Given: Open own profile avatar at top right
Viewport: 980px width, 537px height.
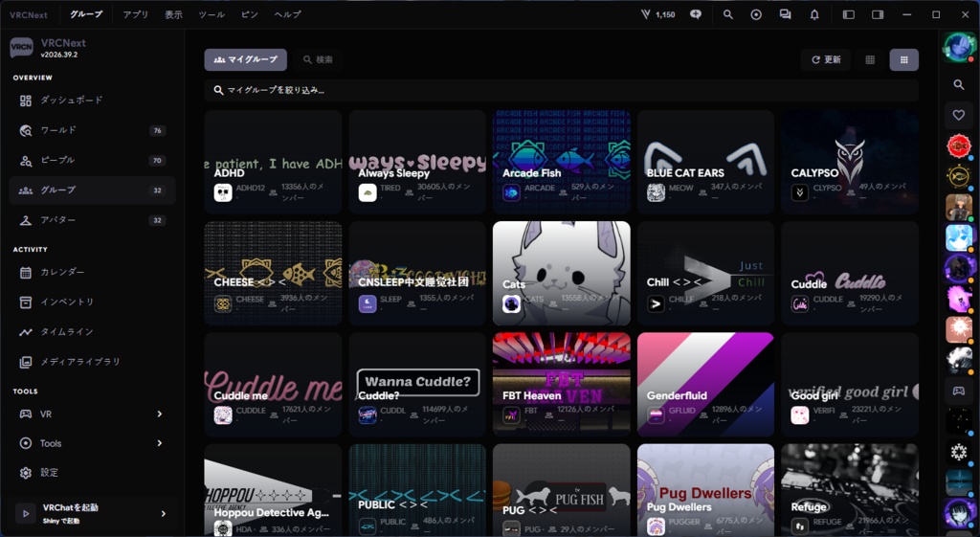Looking at the screenshot, I should click(958, 47).
